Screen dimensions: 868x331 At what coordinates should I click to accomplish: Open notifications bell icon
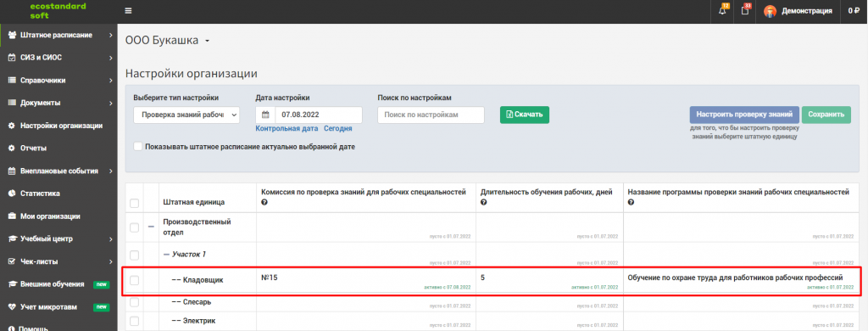tap(722, 11)
